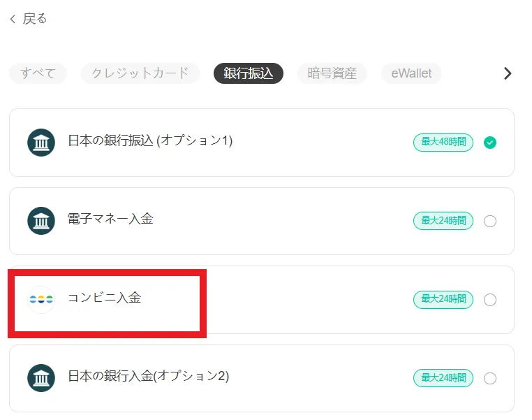
Task: Select the コンビニ入金 radio button
Action: 490,300
